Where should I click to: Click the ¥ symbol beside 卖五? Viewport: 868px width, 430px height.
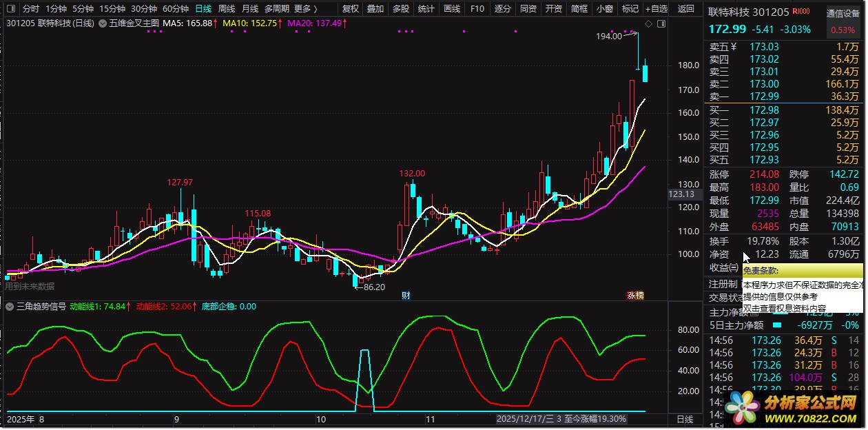pyautogui.click(x=734, y=47)
